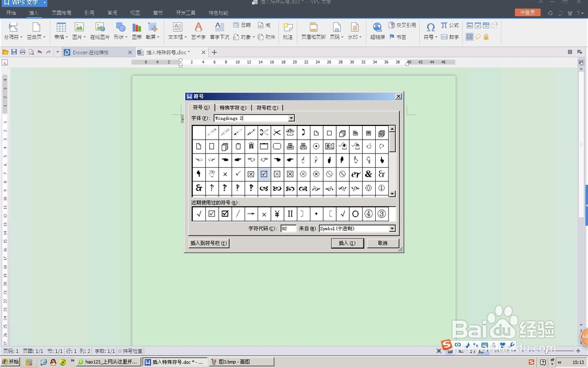Choose circled 3 in recent symbols
The image size is (588, 368).
point(382,214)
